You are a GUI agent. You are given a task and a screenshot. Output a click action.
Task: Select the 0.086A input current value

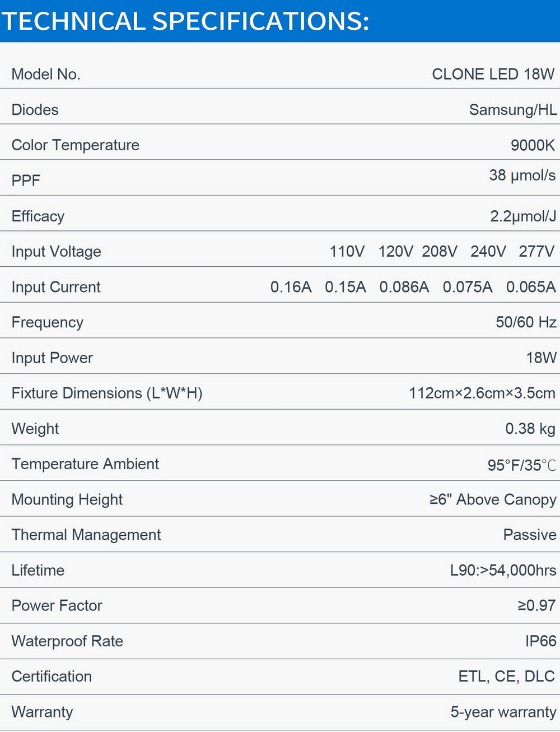pyautogui.click(x=404, y=287)
